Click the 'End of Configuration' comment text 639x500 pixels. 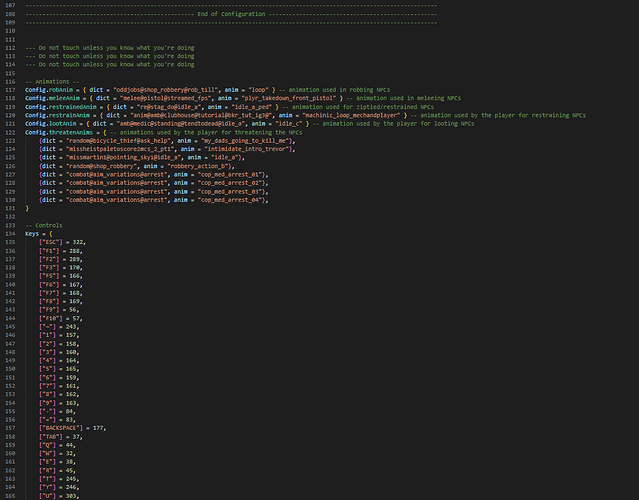231,14
